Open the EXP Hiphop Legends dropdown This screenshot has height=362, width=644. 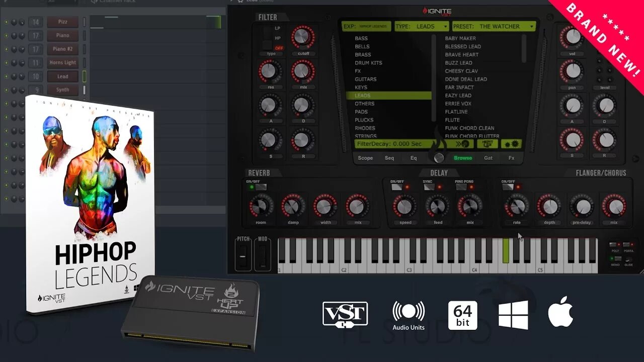pos(366,26)
